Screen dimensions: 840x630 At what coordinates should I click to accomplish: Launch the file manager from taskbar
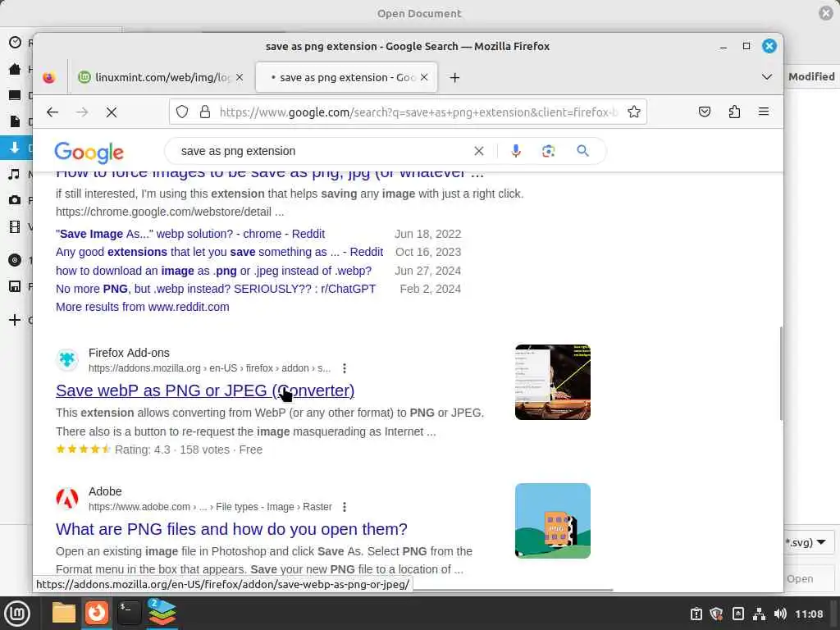coord(64,613)
